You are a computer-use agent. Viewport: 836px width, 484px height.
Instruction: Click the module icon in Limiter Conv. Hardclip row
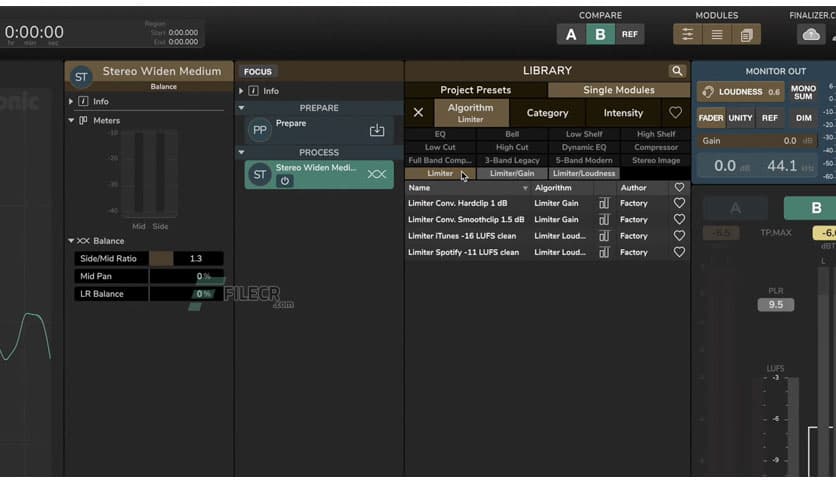(604, 203)
